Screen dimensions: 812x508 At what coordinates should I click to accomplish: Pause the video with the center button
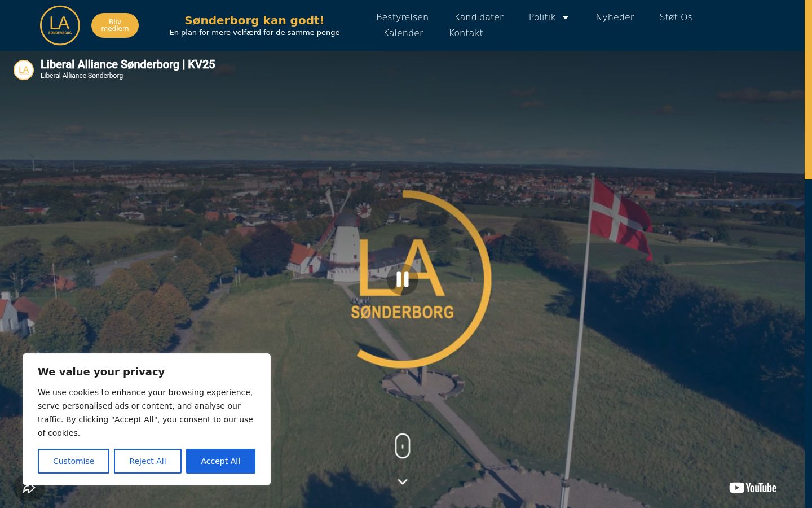(x=403, y=279)
